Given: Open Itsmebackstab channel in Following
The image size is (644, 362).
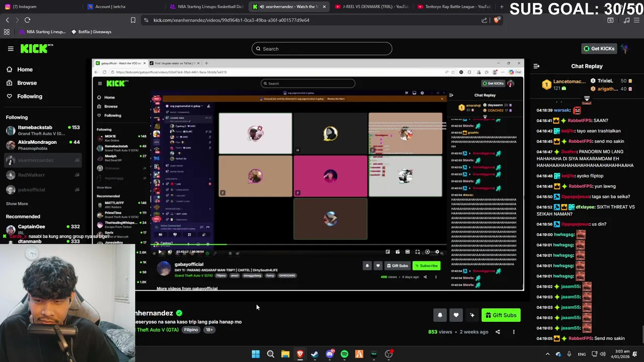Looking at the screenshot, I should click(x=43, y=130).
